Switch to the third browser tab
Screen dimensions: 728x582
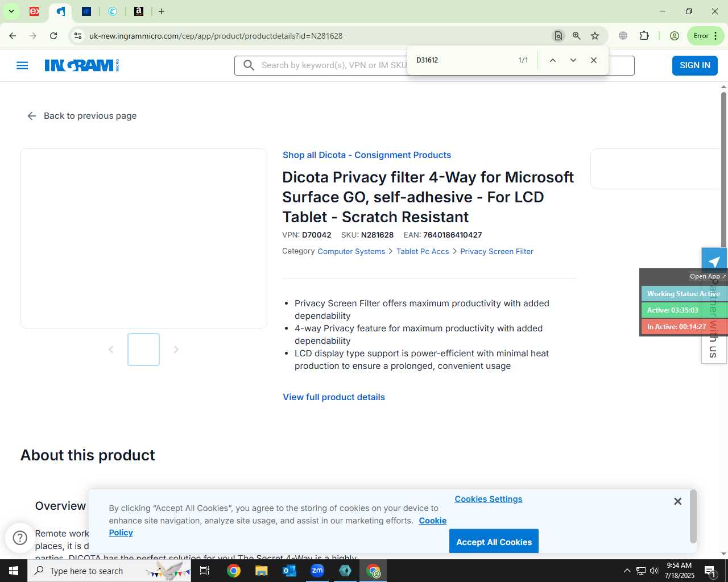(x=86, y=11)
